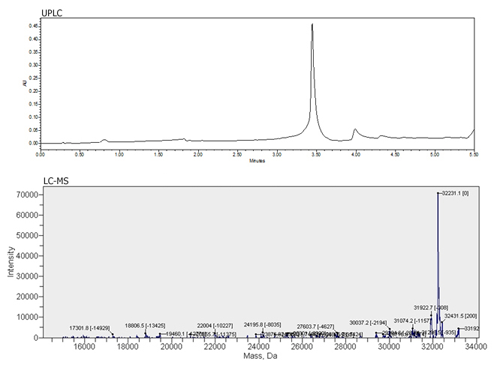The height and width of the screenshot is (366, 500).
Task: Select the 17301.8 [-14929] peak label
Action: click(x=89, y=328)
